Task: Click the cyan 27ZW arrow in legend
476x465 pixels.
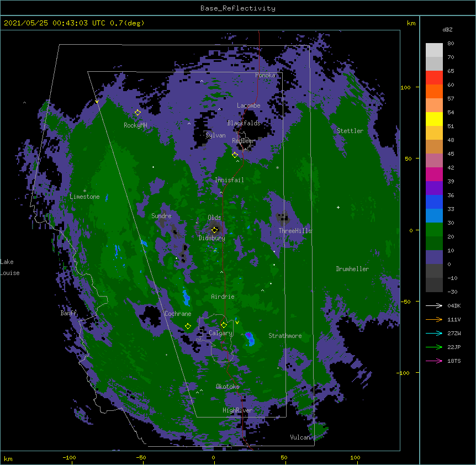Action: [x=434, y=333]
